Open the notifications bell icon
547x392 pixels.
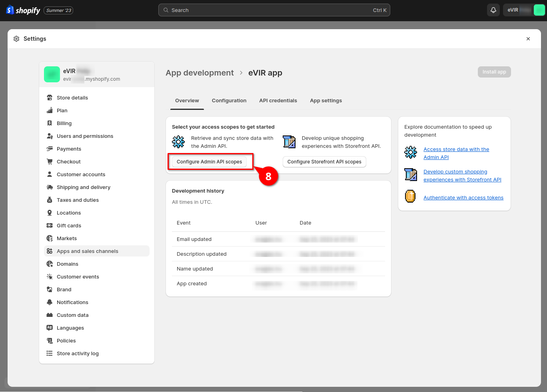pyautogui.click(x=493, y=10)
